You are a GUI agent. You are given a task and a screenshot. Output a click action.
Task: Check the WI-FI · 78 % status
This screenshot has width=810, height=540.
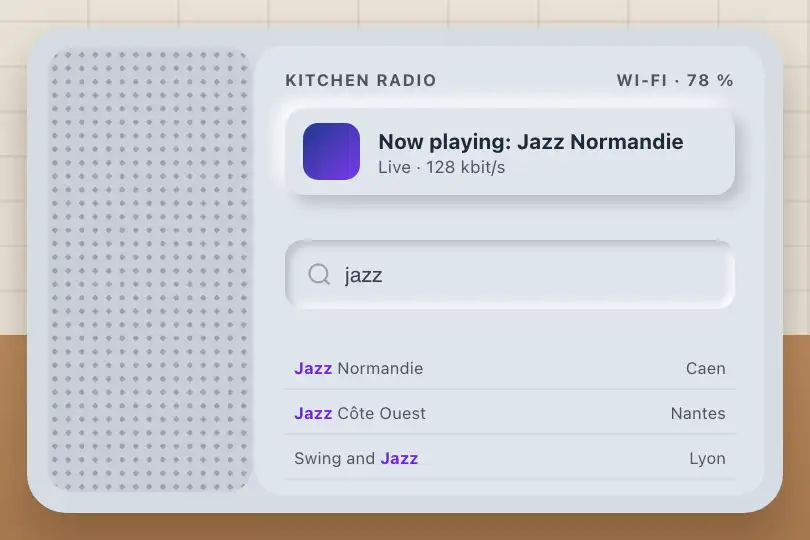[675, 81]
